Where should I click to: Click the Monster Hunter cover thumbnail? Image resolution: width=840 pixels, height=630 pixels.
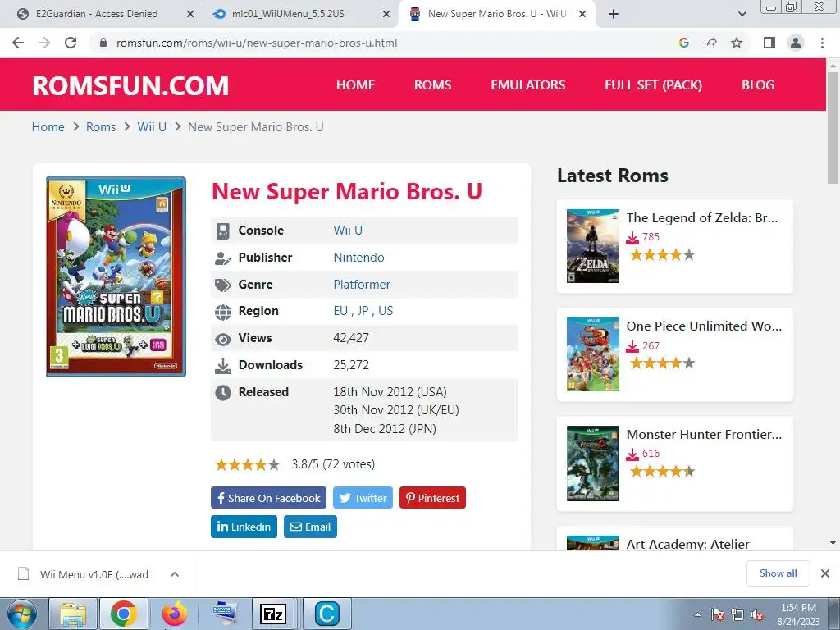592,463
